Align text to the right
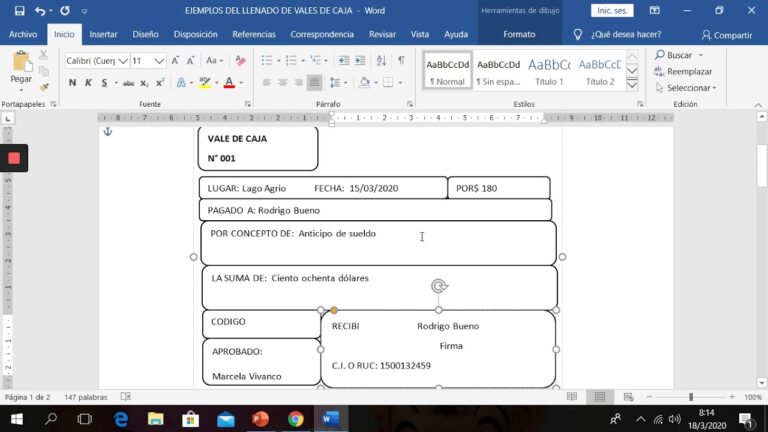This screenshot has width=768, height=432. [x=298, y=83]
